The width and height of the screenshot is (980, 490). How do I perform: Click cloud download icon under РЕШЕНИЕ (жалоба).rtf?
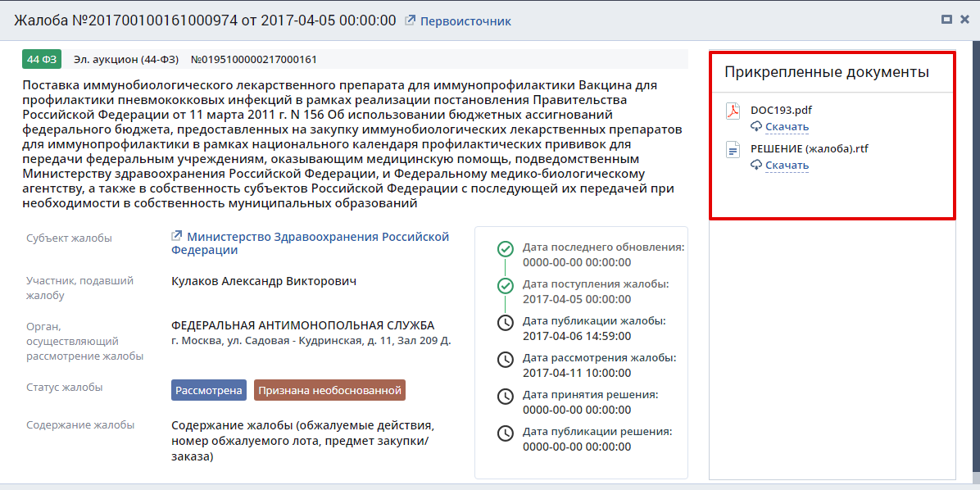pos(756,166)
